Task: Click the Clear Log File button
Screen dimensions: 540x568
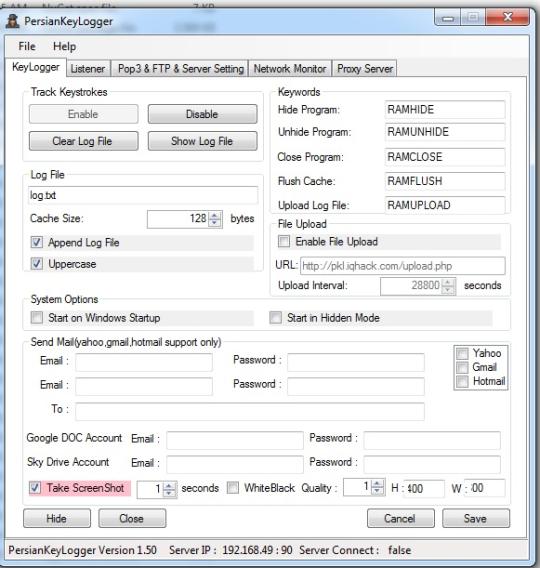Action: [x=83, y=141]
